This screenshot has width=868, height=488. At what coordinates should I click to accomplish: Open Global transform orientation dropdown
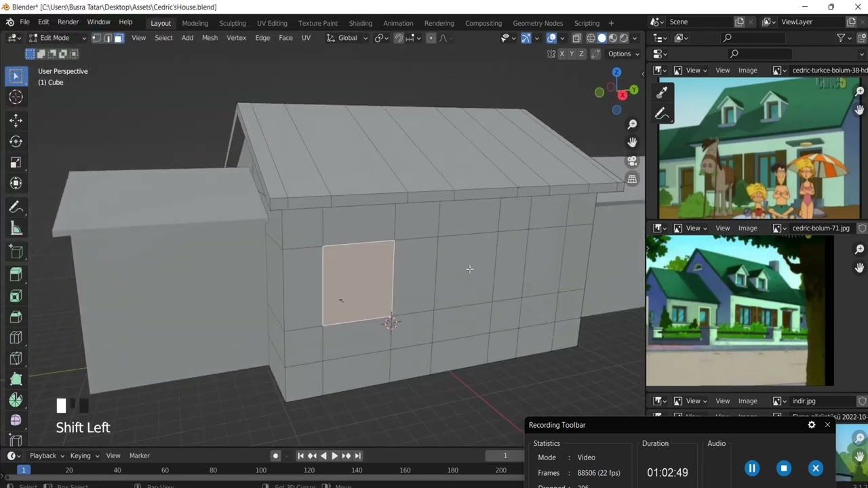pos(347,38)
